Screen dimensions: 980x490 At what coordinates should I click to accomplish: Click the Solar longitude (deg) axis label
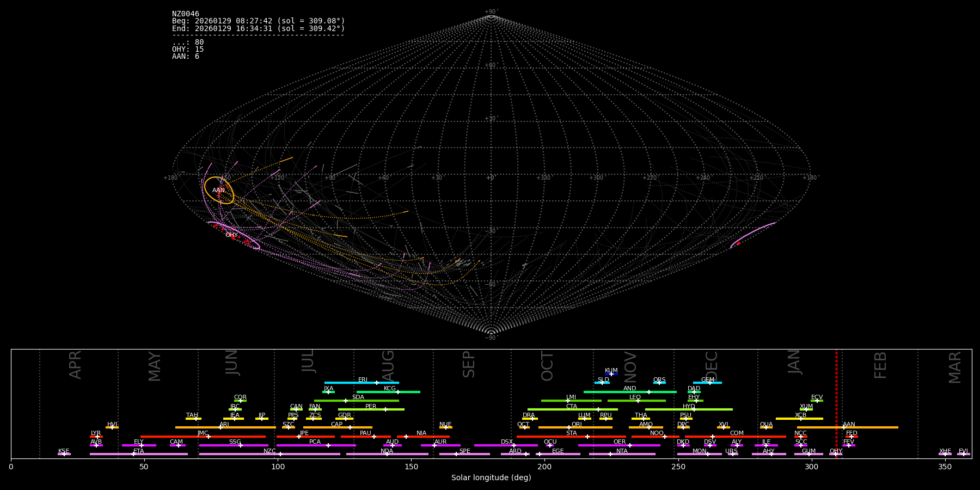[x=491, y=478]
